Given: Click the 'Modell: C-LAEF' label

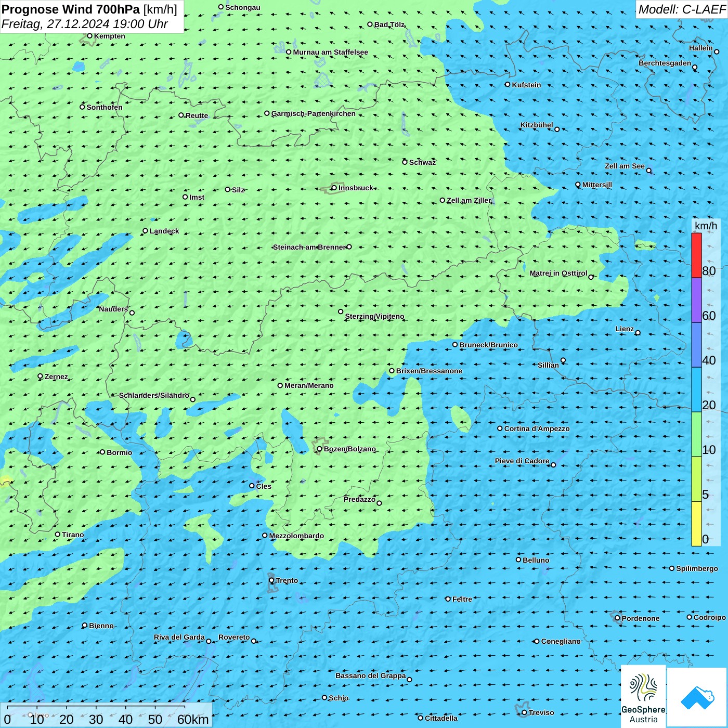Looking at the screenshot, I should [x=681, y=9].
